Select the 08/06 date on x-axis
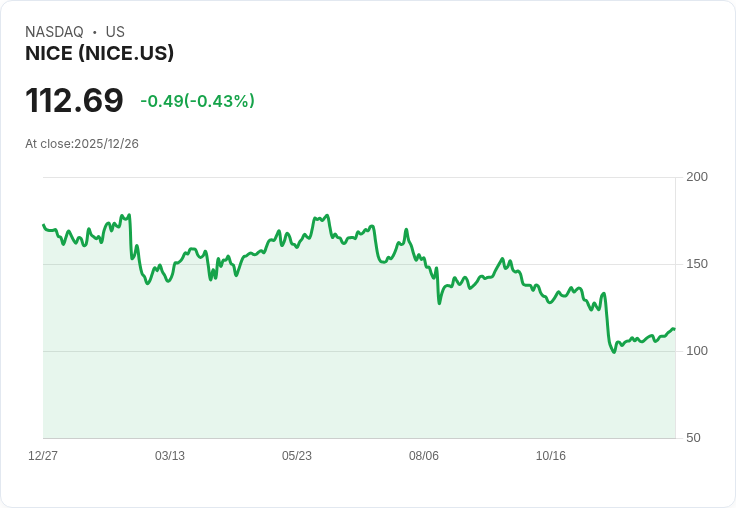Viewport: 736px width, 508px height. (x=424, y=456)
